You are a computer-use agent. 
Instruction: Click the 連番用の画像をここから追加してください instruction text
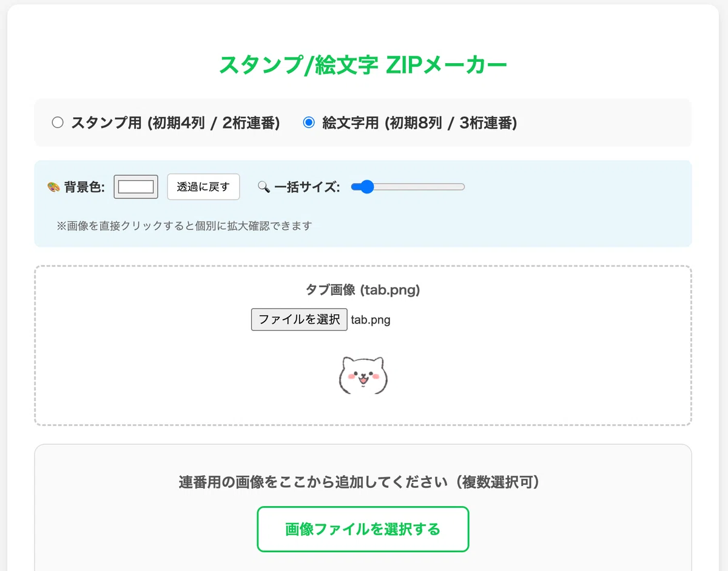click(360, 482)
